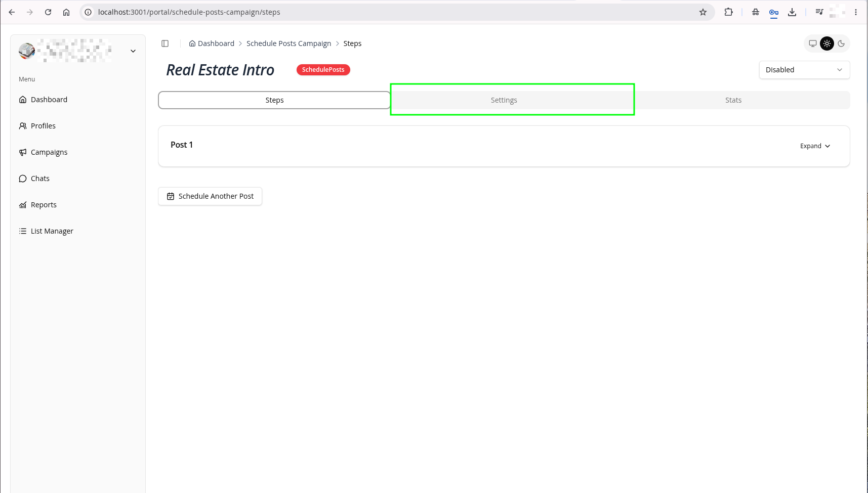The image size is (868, 493).
Task: Click the SchedulePosts red badge
Action: [x=323, y=70]
